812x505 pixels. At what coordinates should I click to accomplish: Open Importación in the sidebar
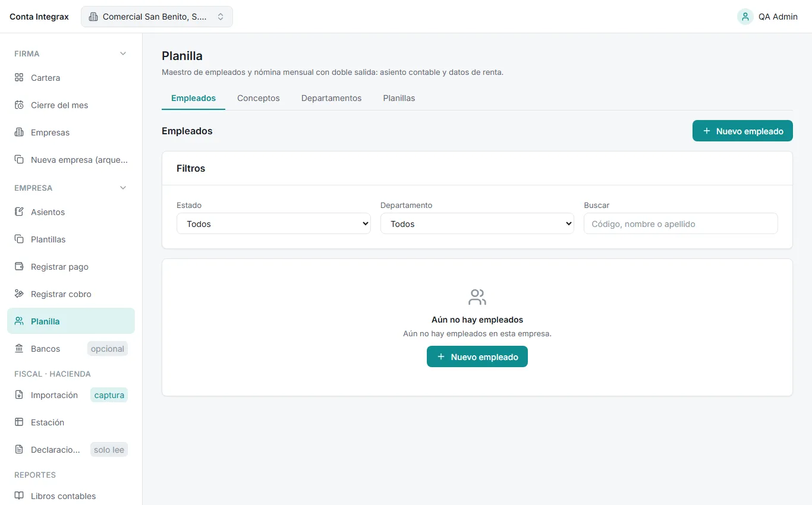(x=71, y=395)
